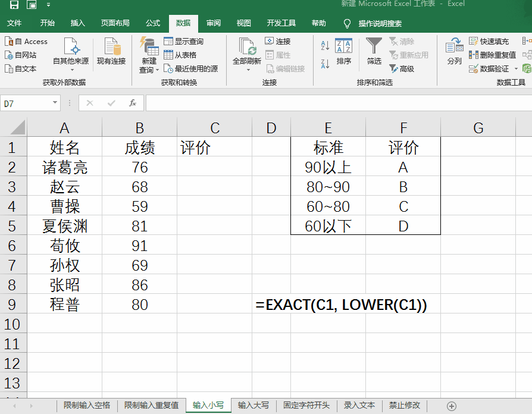Click the 自网站 data import icon
The height and width of the screenshot is (414, 532).
21,54
